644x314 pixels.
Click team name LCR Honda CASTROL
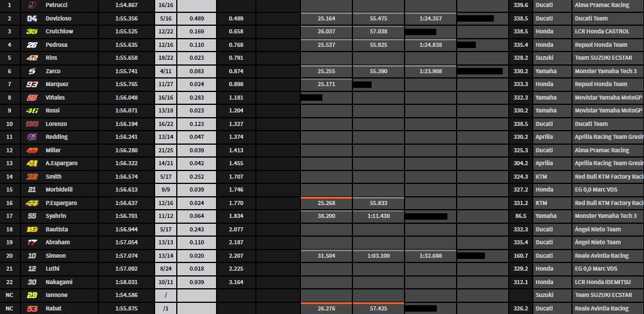(602, 31)
